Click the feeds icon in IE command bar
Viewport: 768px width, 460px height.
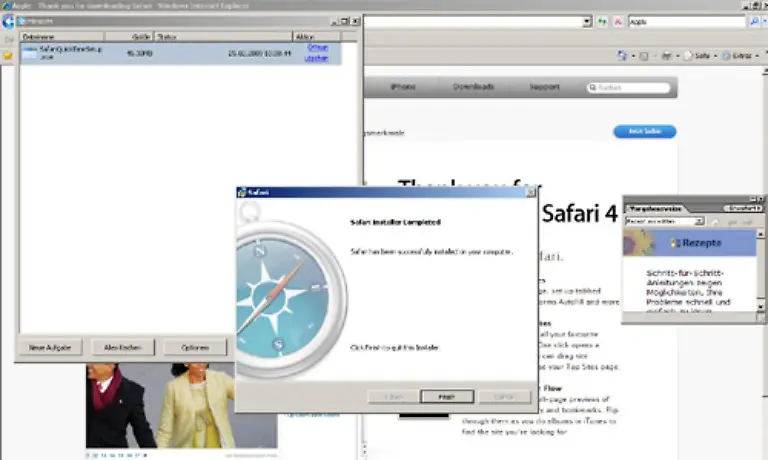(644, 56)
